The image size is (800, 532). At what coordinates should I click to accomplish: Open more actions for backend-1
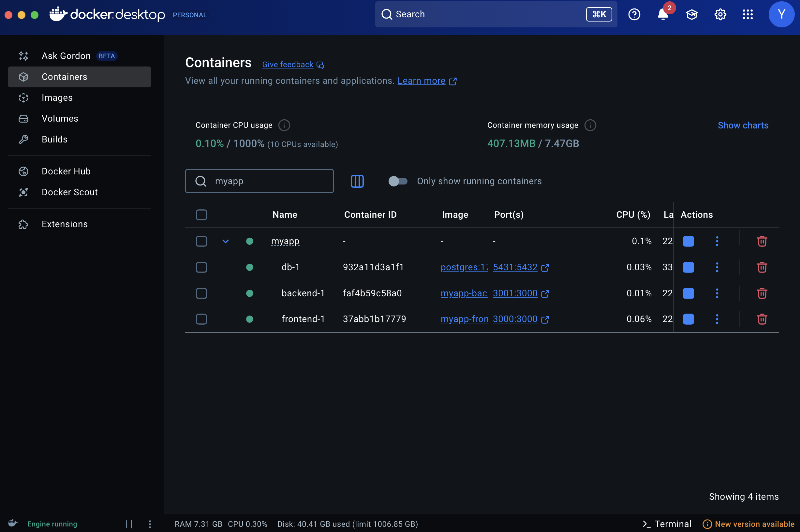[x=717, y=293]
